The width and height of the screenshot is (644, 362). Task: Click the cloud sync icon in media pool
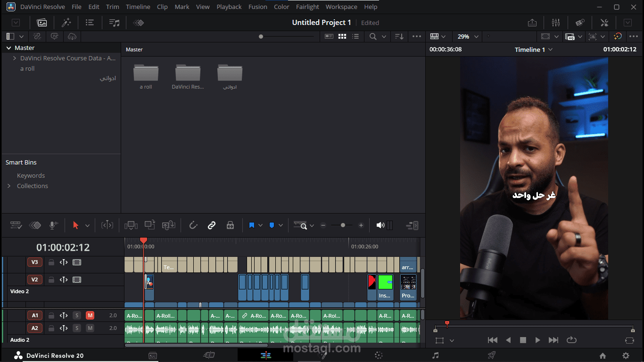(72, 36)
